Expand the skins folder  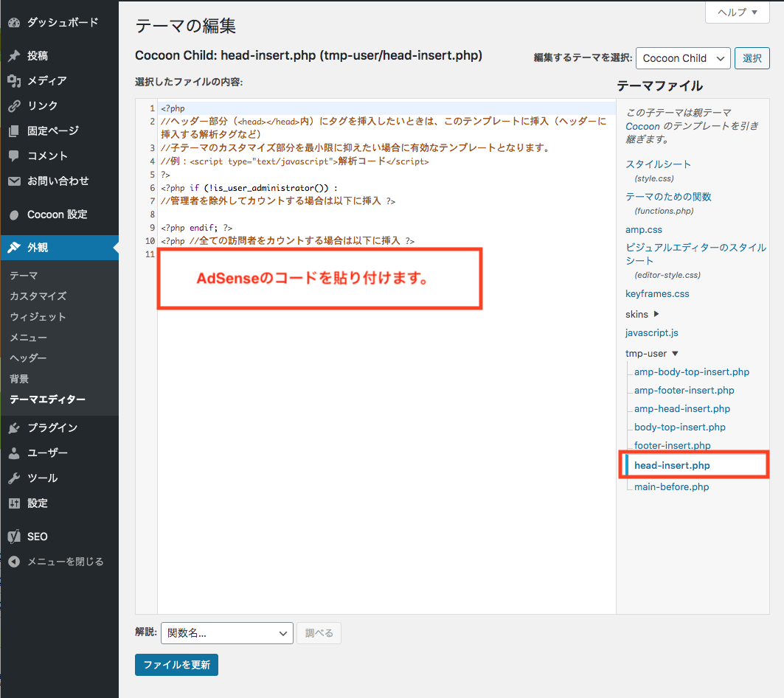[x=642, y=314]
